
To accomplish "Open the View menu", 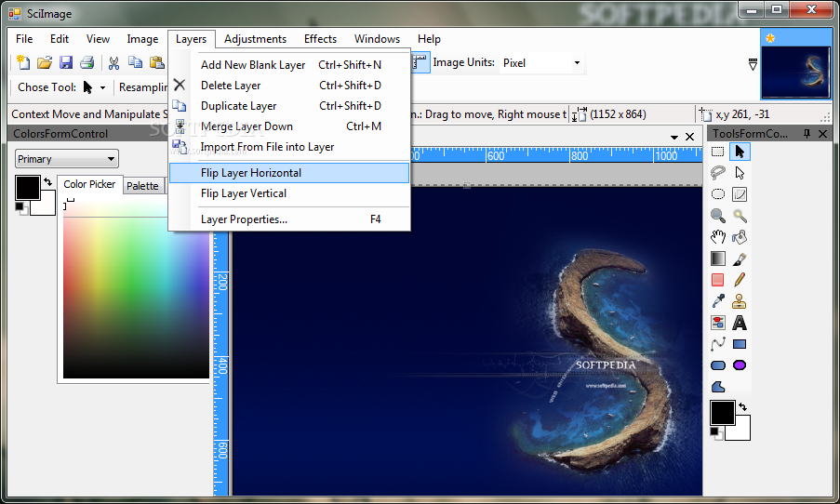I will coord(98,39).
